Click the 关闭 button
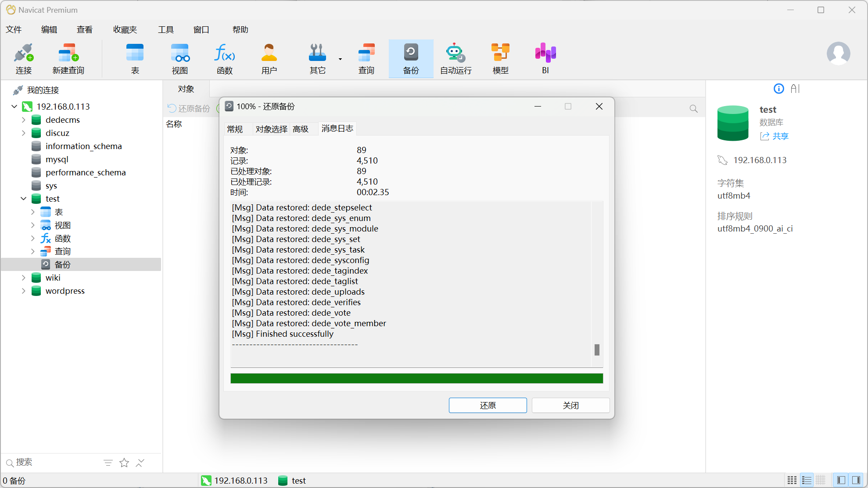The image size is (868, 488). pyautogui.click(x=570, y=405)
